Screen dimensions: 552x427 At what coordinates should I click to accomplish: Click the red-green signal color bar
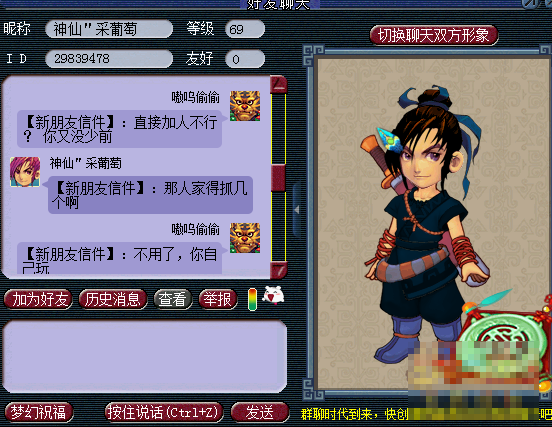[x=252, y=299]
